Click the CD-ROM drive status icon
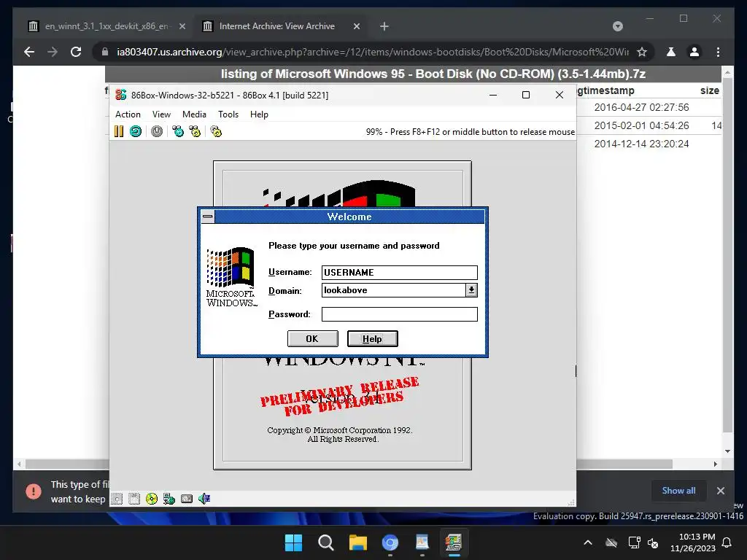Image resolution: width=747 pixels, height=560 pixels. [x=152, y=499]
